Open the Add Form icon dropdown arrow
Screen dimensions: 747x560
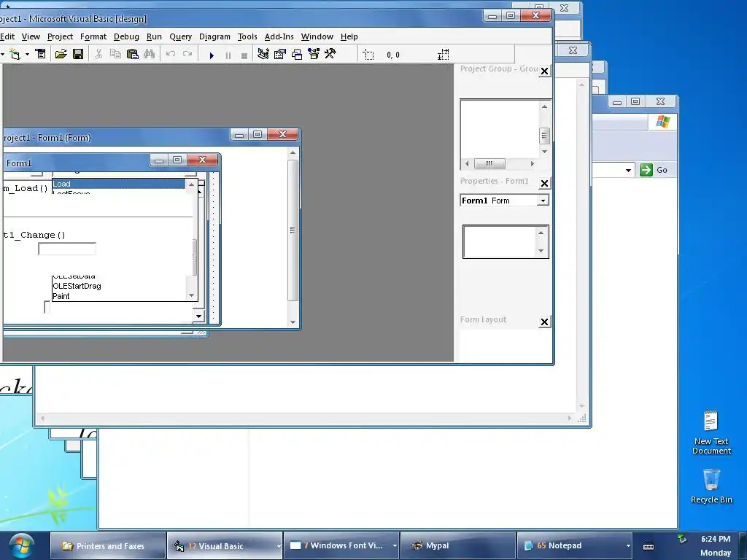(x=27, y=54)
